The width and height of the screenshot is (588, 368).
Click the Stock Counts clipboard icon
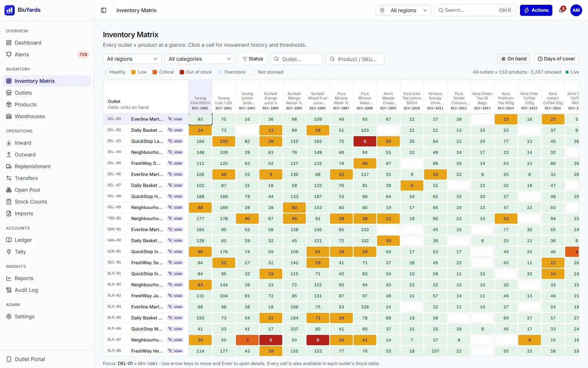click(9, 202)
